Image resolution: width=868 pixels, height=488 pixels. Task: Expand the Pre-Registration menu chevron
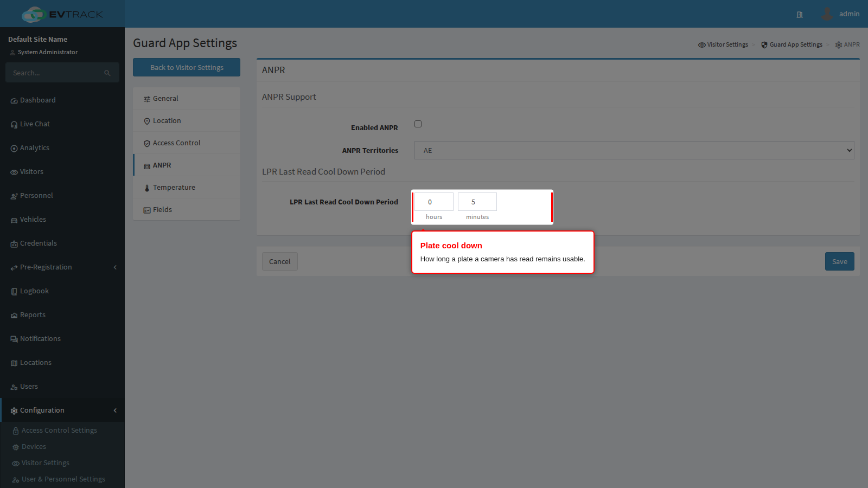[115, 267]
